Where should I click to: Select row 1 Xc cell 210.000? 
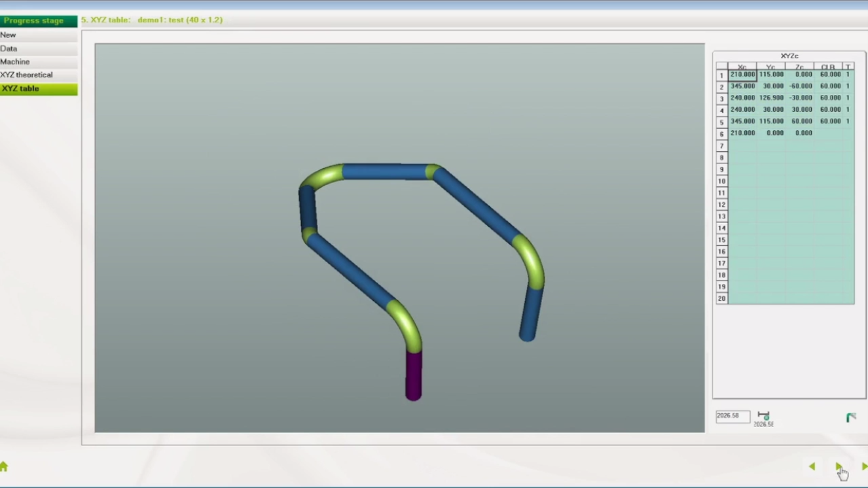pos(742,75)
